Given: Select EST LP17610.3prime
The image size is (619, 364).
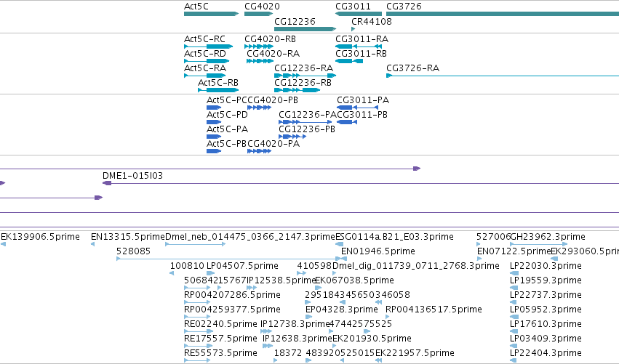Looking at the screenshot, I should (x=514, y=332).
